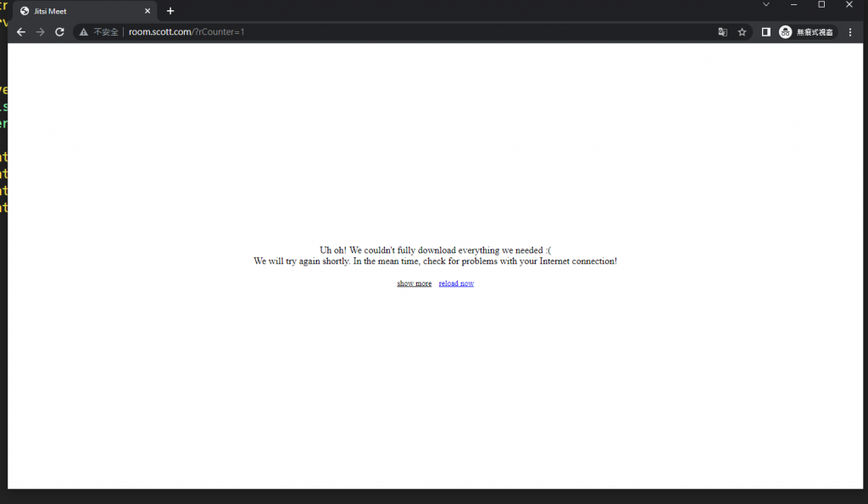Screen dimensions: 868x504
Task: Open a new tab with the plus button
Action: pos(170,11)
